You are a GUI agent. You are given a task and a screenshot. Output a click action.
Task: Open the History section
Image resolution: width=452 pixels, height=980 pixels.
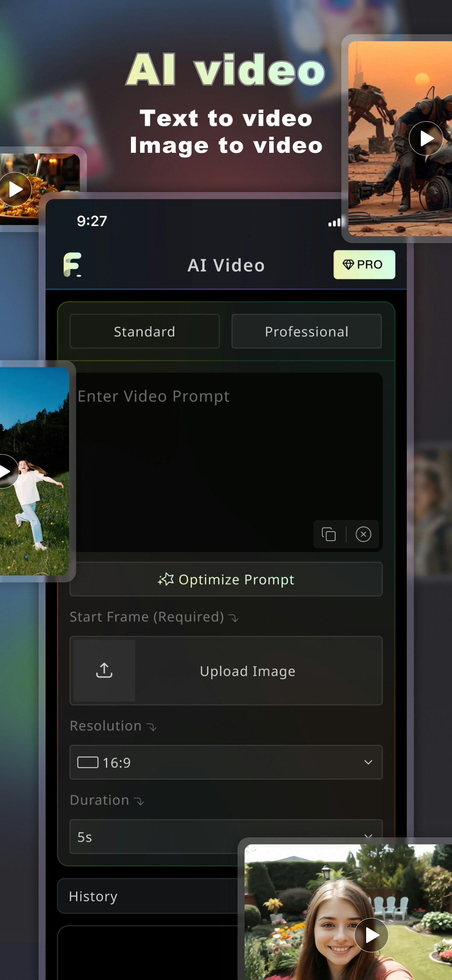click(x=148, y=896)
